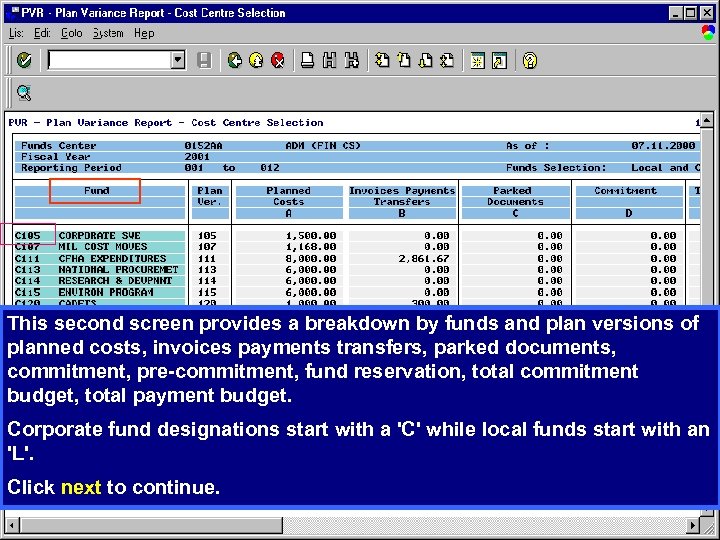
Task: Click the NATIONAL PROCUREMET fund name
Action: [x=118, y=270]
